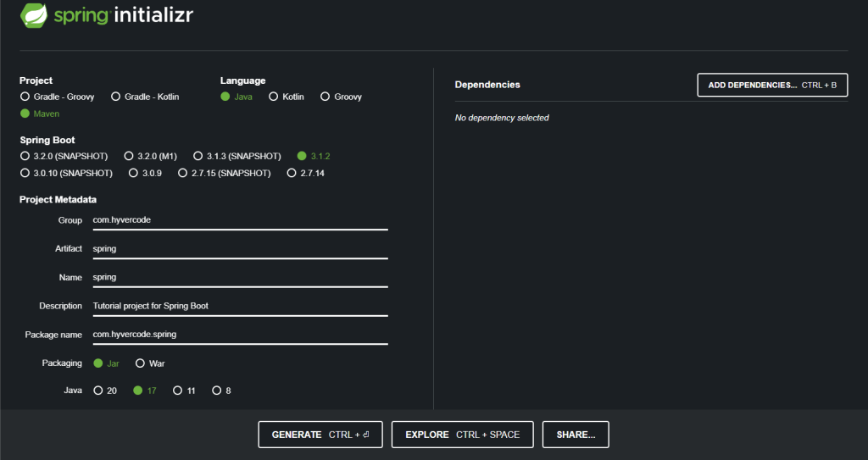
Task: Click the Project Metadata heading
Action: 58,200
